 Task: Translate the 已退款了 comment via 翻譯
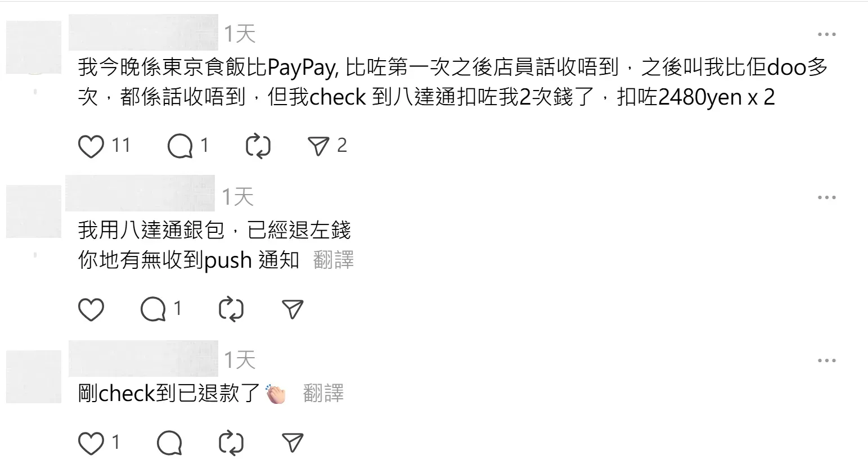pos(323,393)
